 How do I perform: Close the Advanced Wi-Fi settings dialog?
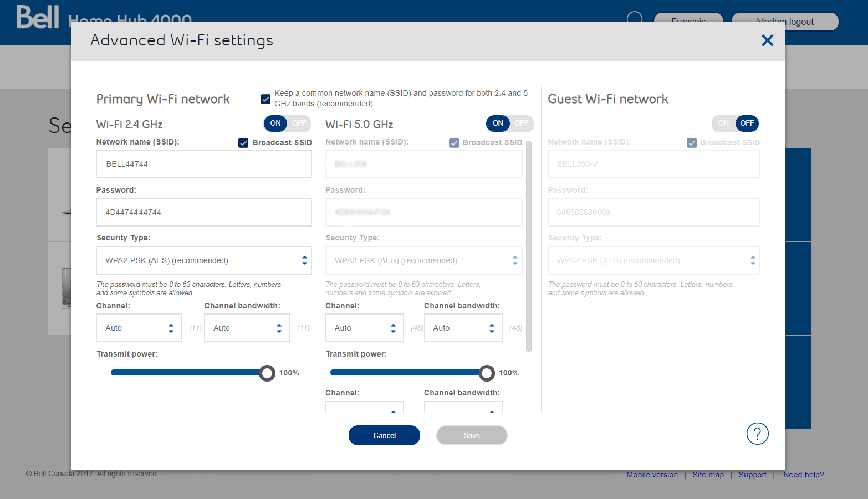click(767, 40)
